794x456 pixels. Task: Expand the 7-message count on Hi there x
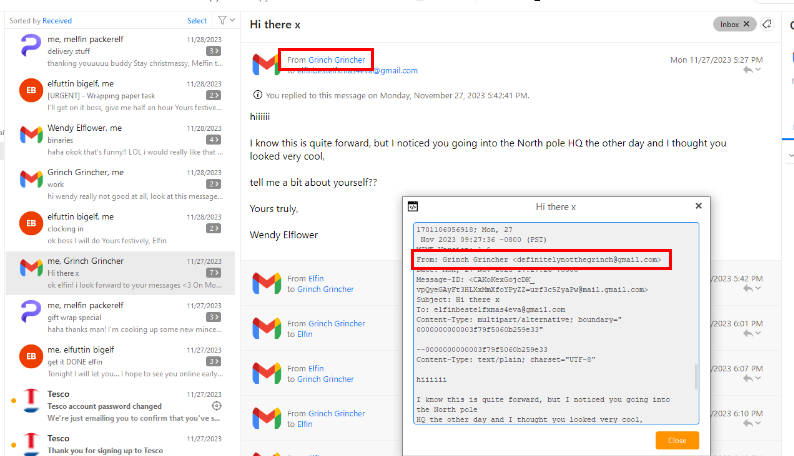tap(213, 273)
